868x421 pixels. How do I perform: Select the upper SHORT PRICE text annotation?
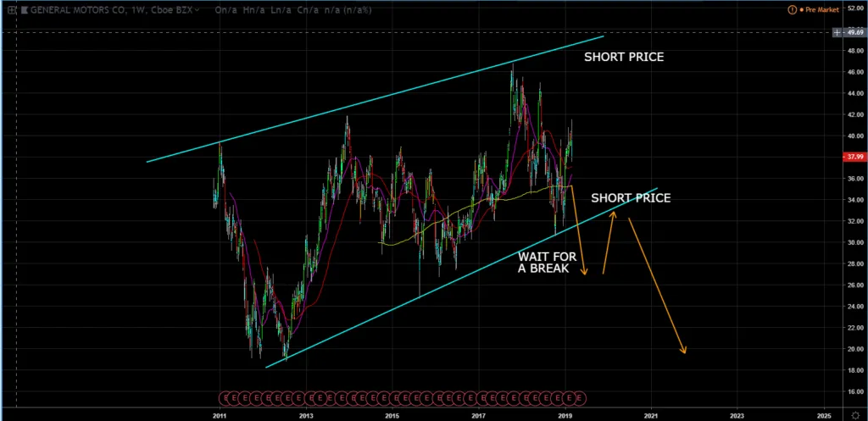coord(624,57)
